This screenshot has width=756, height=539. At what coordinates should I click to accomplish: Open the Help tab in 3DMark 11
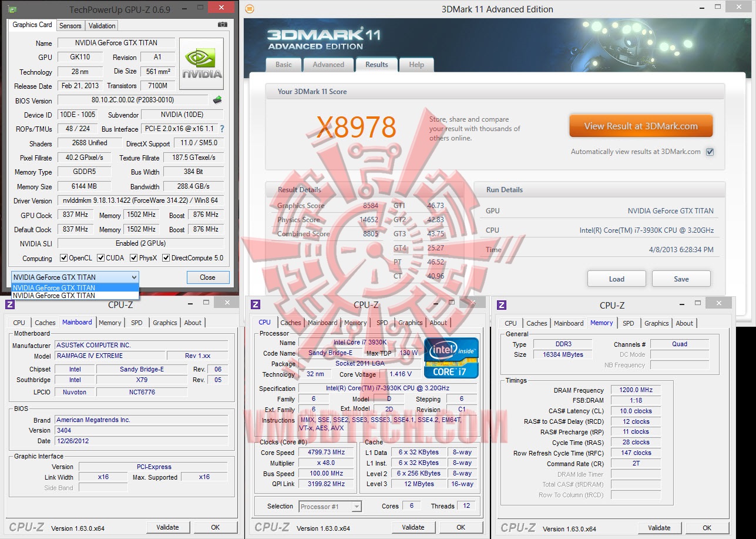coord(416,65)
